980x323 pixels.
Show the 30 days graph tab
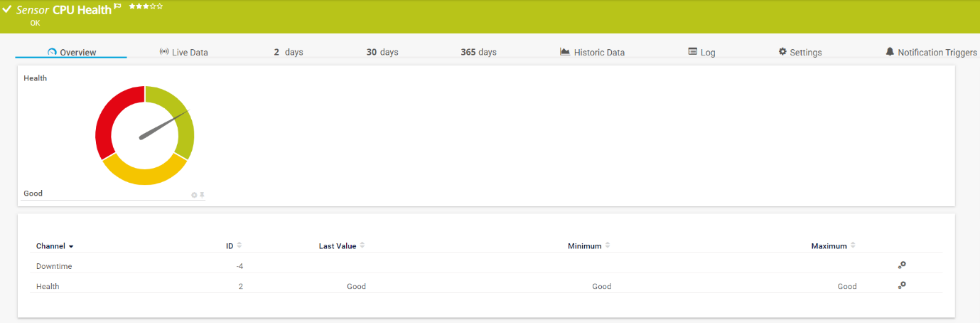(382, 53)
